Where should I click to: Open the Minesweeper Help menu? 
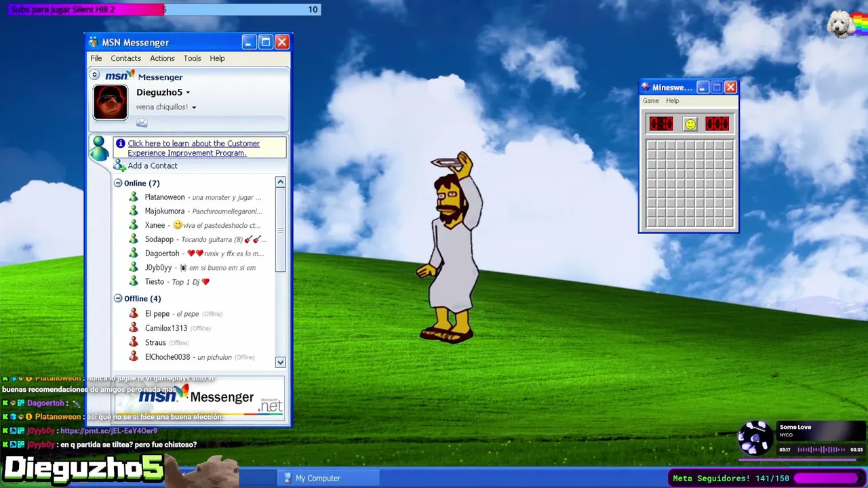[672, 100]
